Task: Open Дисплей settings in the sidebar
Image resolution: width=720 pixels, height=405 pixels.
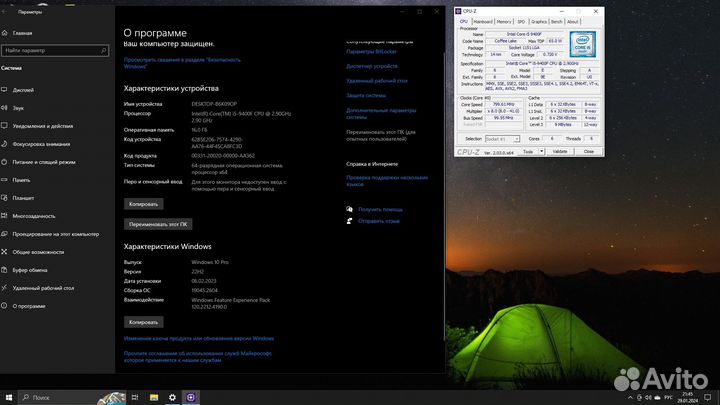Action: (23, 90)
